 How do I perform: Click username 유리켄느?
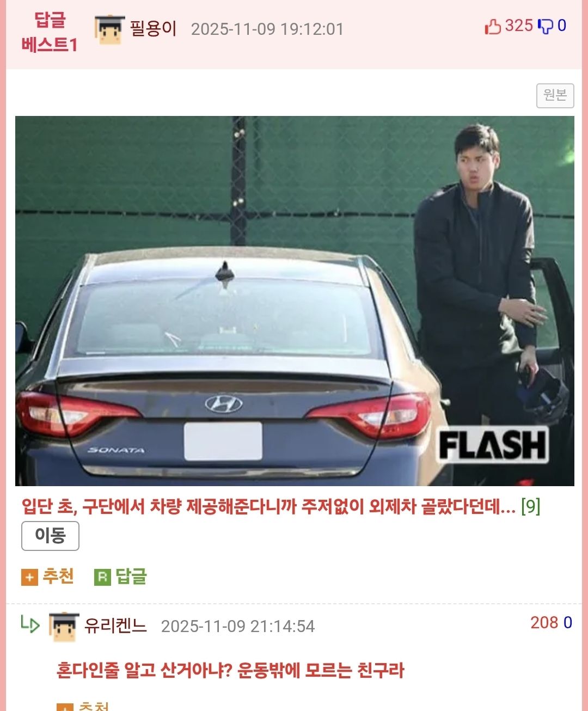pos(115,626)
